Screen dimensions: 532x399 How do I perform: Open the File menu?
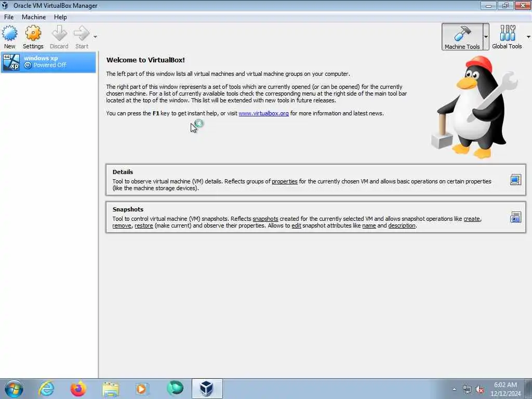click(9, 17)
